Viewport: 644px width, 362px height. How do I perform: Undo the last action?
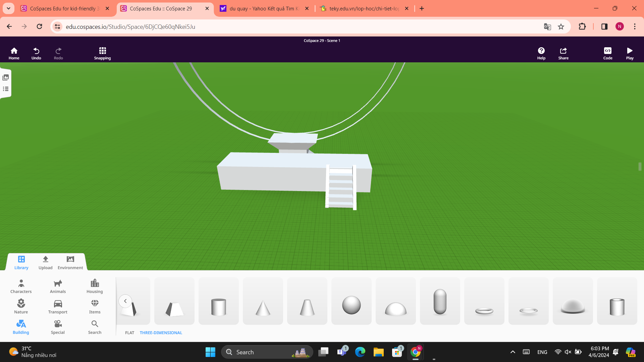(x=36, y=53)
